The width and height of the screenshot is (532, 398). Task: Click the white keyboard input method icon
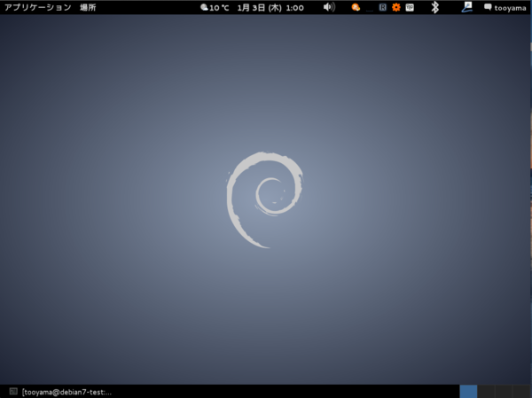point(410,7)
